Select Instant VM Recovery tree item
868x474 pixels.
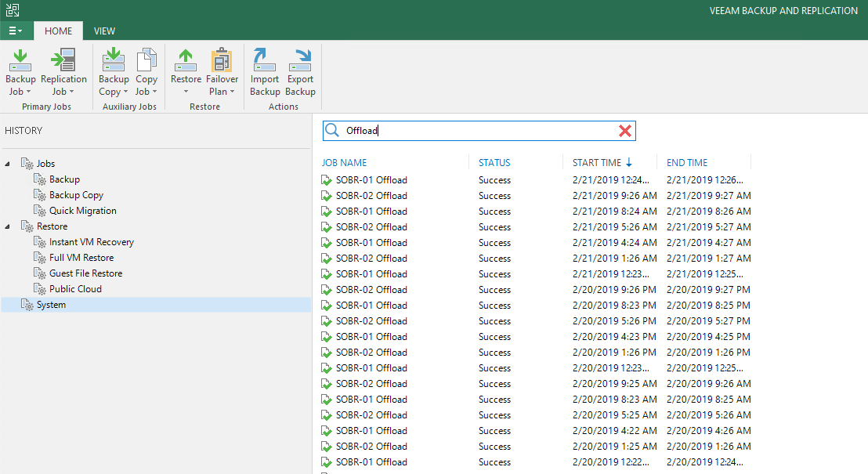(x=92, y=242)
